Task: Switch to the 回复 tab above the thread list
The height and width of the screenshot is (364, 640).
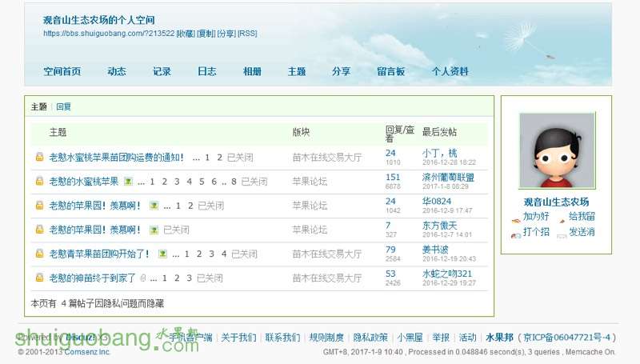Action: pos(63,106)
